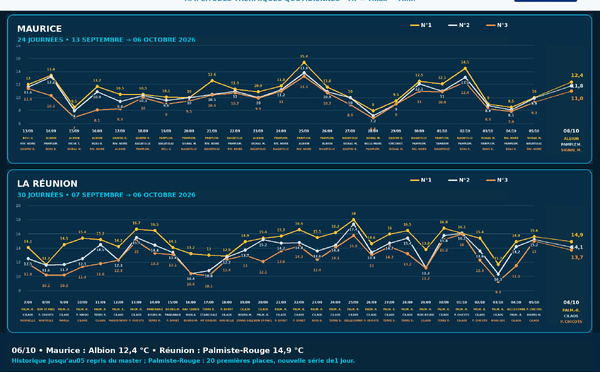Click P. CHICOTS under 06/10 in La Réunion
This screenshot has height=372, width=600.
(x=571, y=322)
